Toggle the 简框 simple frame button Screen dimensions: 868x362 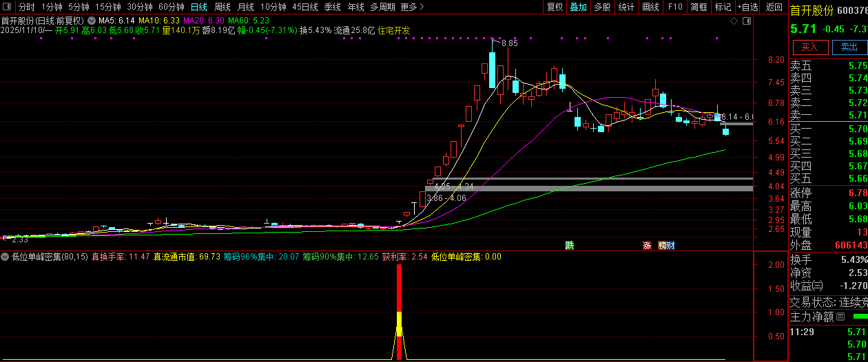coord(699,7)
